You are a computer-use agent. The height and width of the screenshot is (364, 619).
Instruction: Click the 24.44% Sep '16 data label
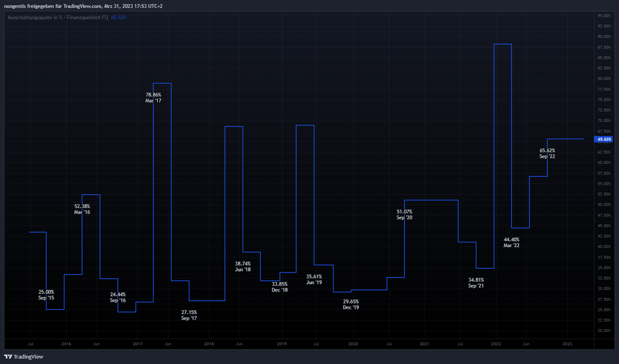click(118, 297)
